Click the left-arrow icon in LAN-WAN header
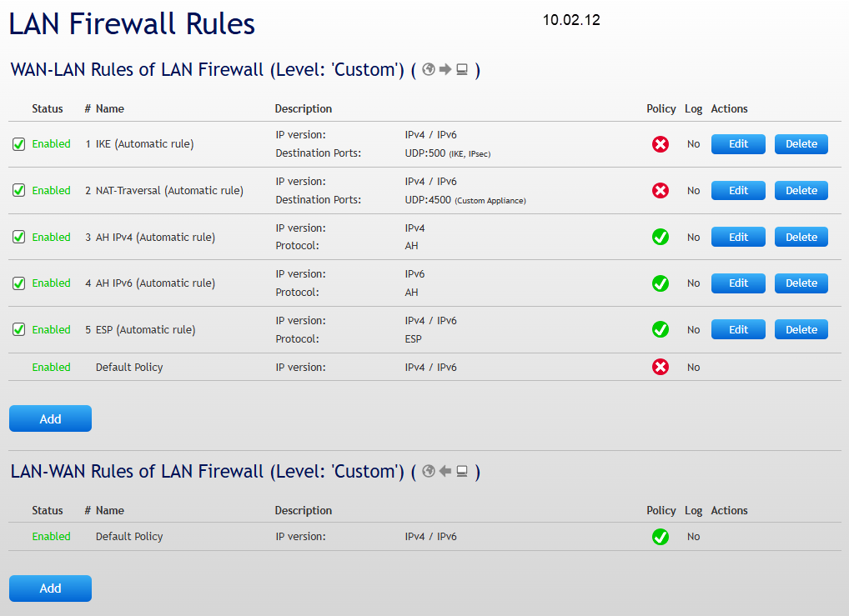Image resolution: width=849 pixels, height=616 pixels. [x=445, y=472]
